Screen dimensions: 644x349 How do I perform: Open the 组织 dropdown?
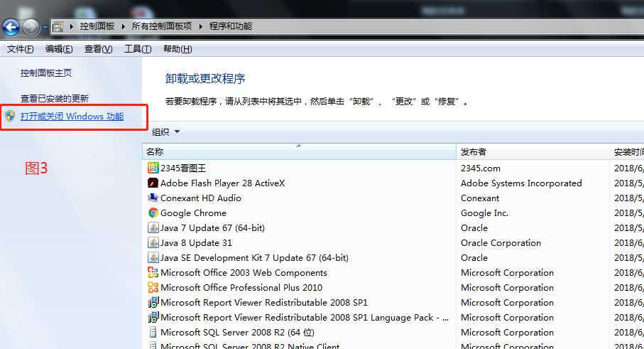point(165,132)
